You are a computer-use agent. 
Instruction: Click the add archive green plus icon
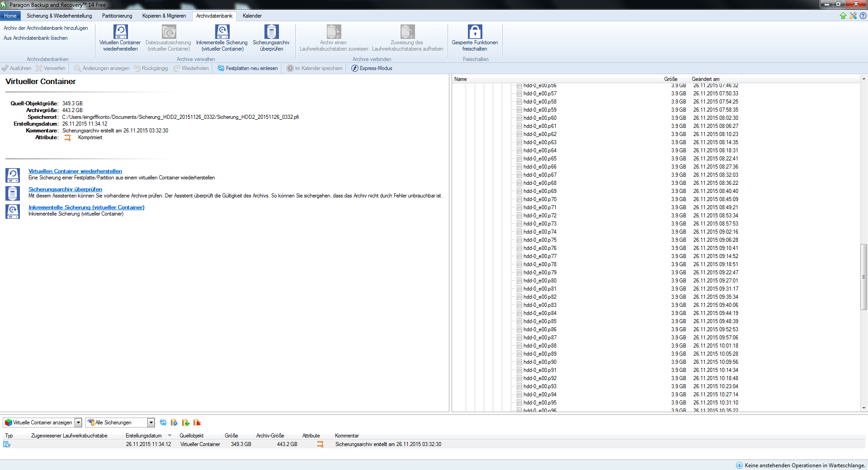click(x=185, y=423)
